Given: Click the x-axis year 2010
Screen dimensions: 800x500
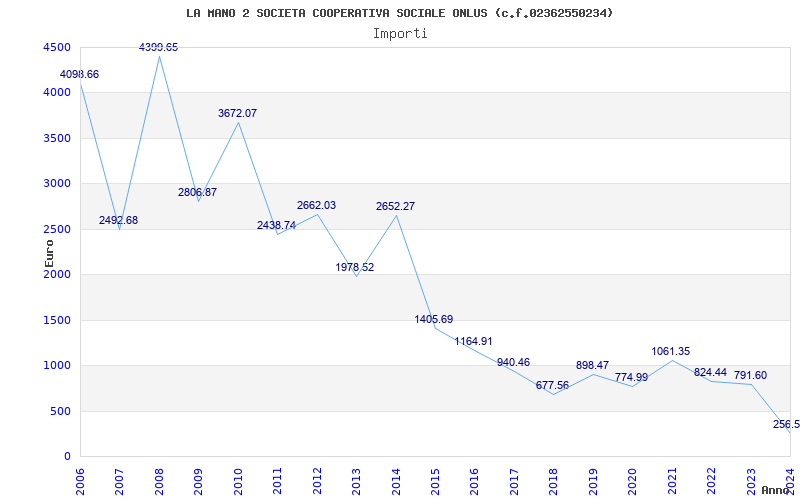Looking at the screenshot, I should pos(238,481).
